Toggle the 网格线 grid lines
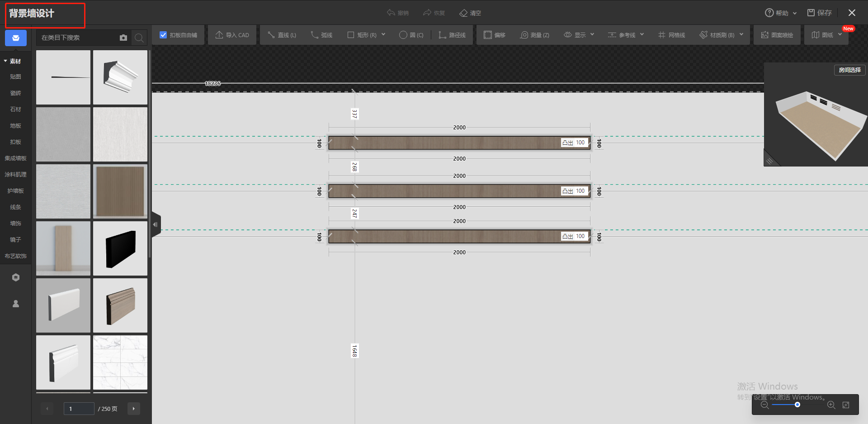 point(672,35)
